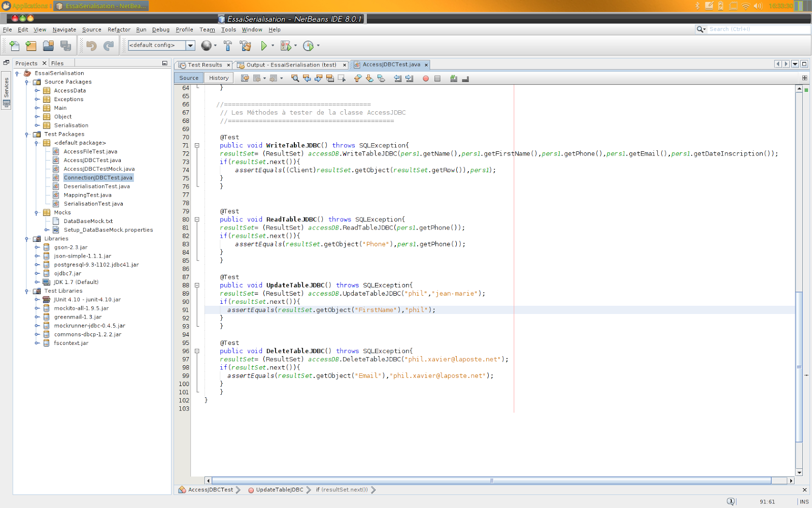
Task: Open the default config combo box
Action: coord(161,45)
